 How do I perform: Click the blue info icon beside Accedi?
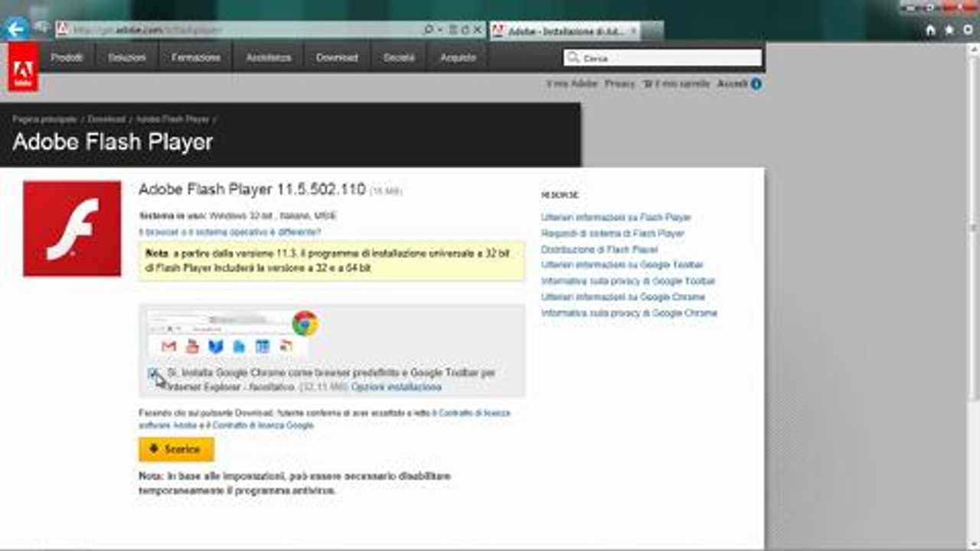(x=756, y=83)
